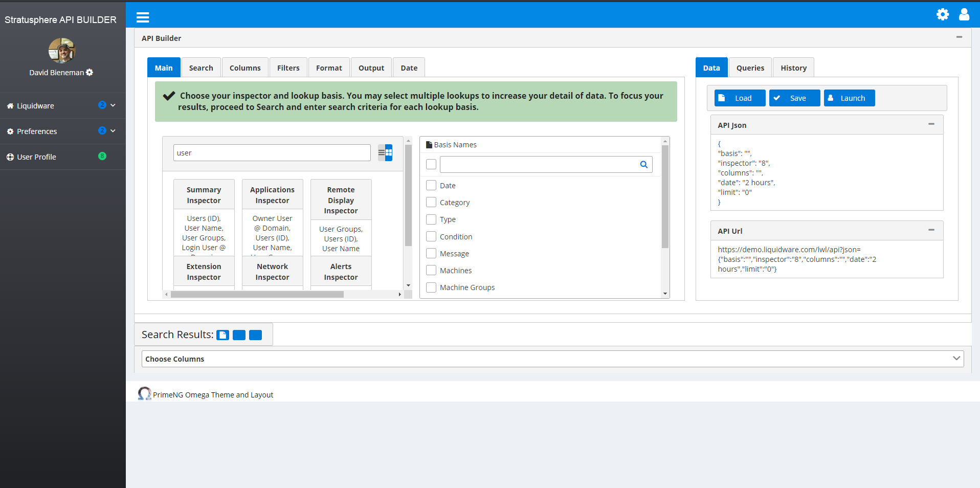Click the lifebuoy icon beside User Profile
Viewport: 980px width, 488px height.
(10, 157)
